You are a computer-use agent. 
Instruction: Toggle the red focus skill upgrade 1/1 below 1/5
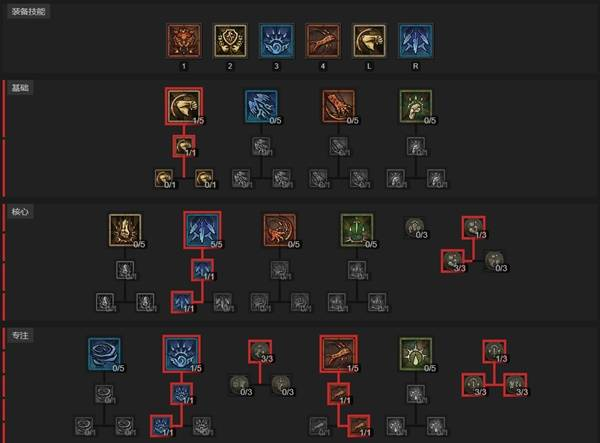click(x=339, y=393)
